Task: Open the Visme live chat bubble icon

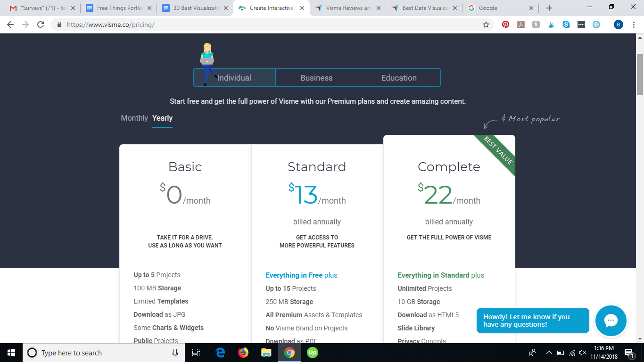Action: 611,321
